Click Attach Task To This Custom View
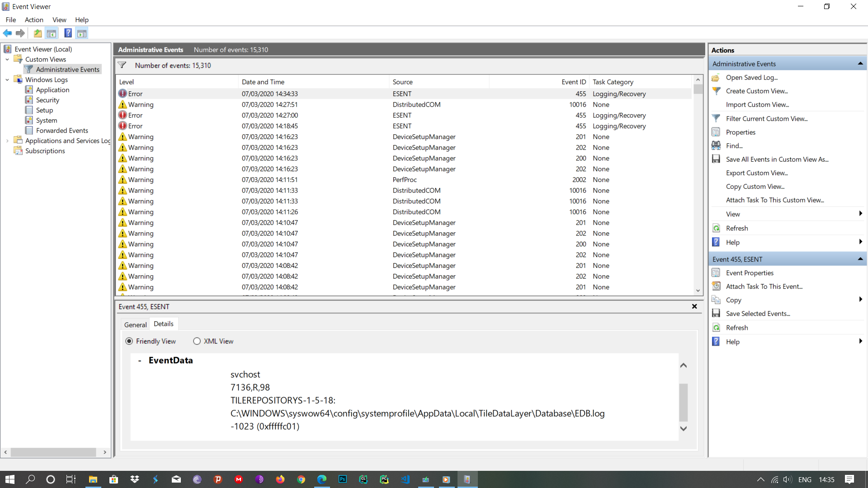This screenshot has width=868, height=488. (x=775, y=200)
